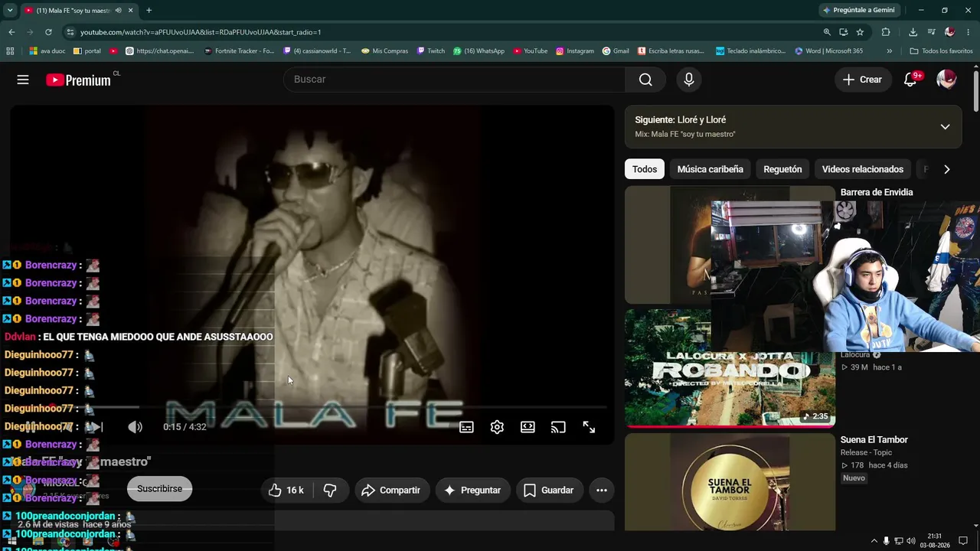This screenshot has width=980, height=551.
Task: Open Todos los favoritos folder
Action: (941, 51)
